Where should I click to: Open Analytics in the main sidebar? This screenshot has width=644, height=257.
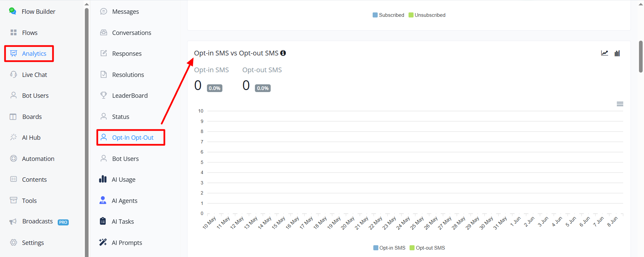[29, 53]
